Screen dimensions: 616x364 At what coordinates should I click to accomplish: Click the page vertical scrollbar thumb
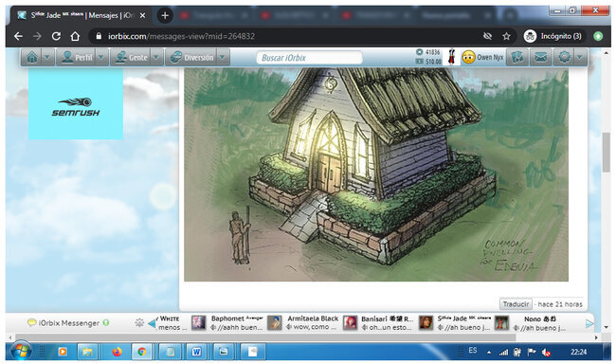(607, 153)
